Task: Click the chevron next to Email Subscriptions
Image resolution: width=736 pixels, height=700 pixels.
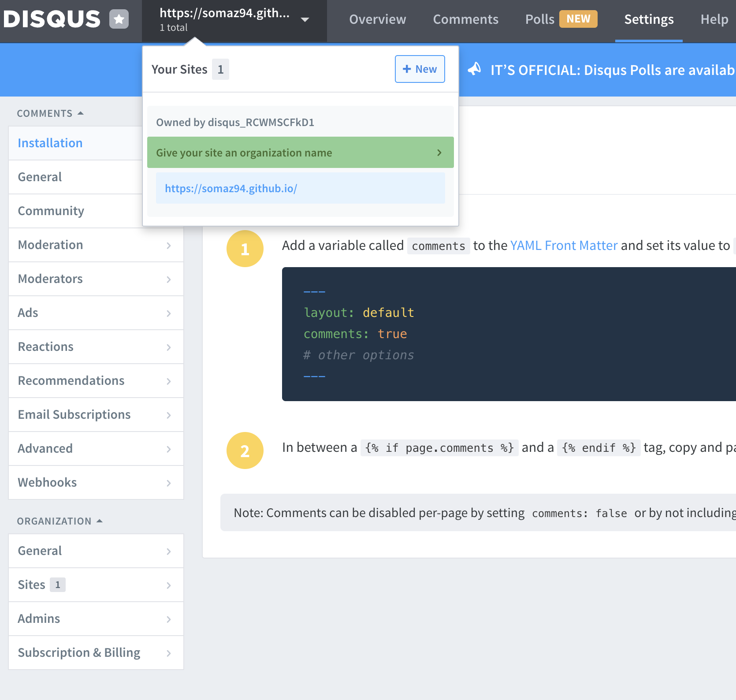Action: (169, 415)
